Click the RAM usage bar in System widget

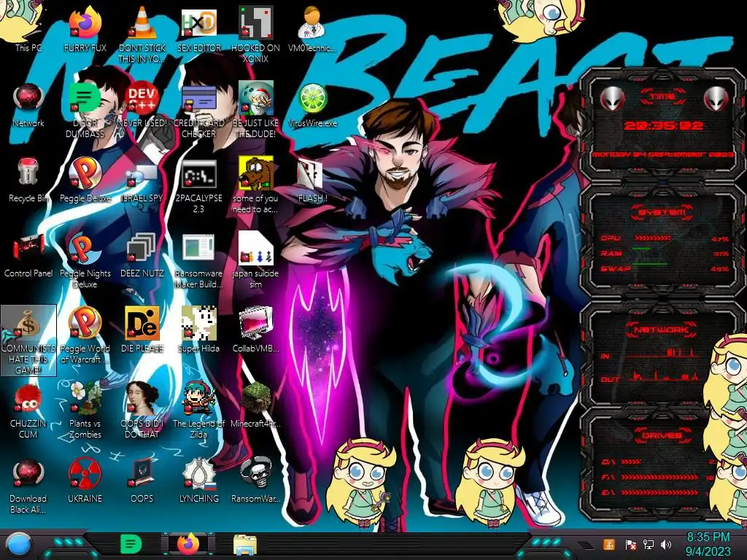click(x=641, y=249)
